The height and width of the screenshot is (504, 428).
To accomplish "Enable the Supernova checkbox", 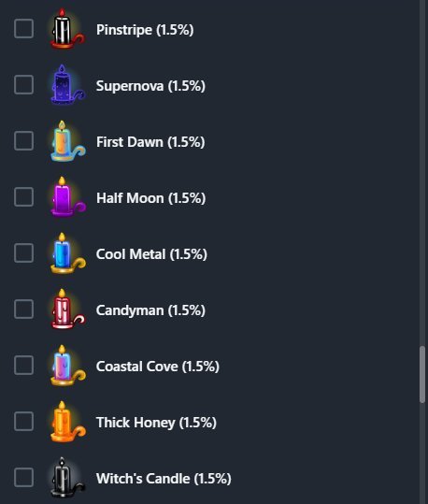I will [23, 85].
